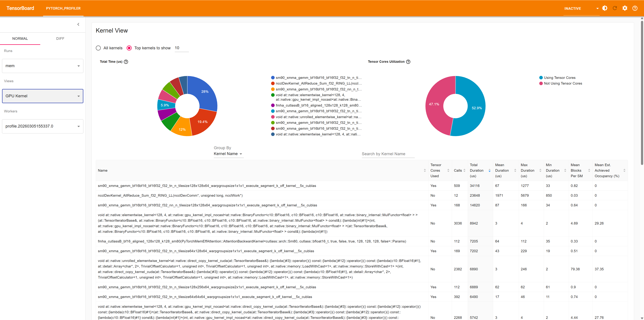Screen dimensions: 644x320
Task: Collapse the left sidebar chevron
Action: 78,24
